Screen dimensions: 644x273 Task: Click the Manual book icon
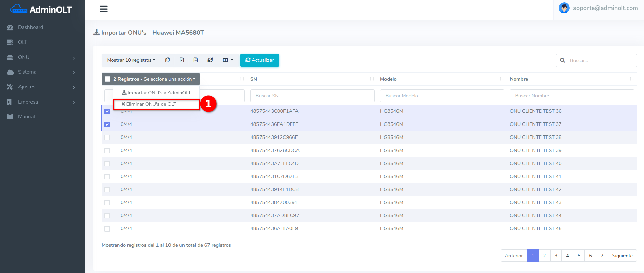10,117
